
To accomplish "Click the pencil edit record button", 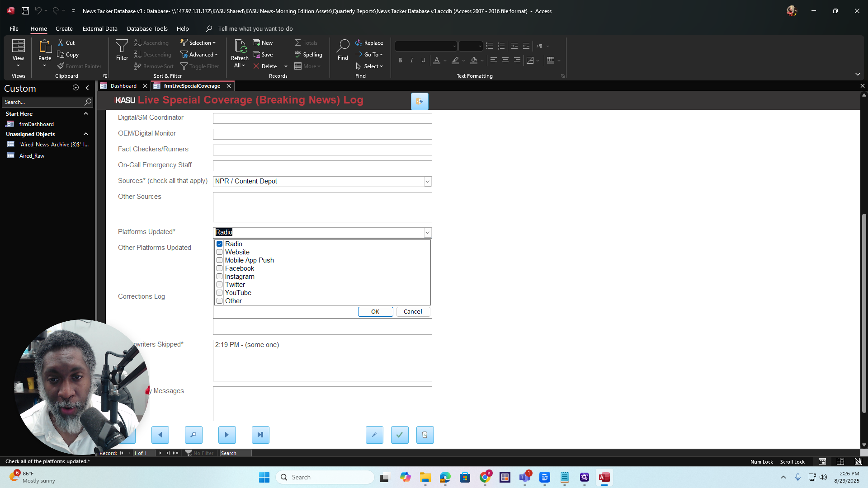I will 374,435.
